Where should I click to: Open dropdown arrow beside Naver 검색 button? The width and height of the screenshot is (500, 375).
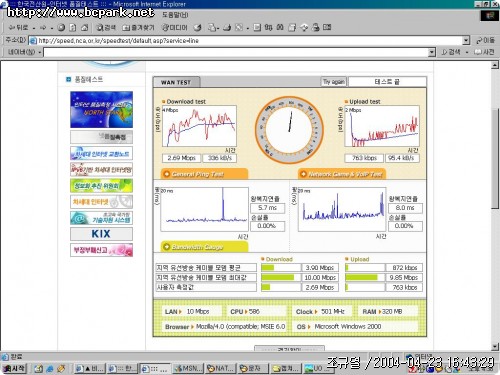point(467,52)
